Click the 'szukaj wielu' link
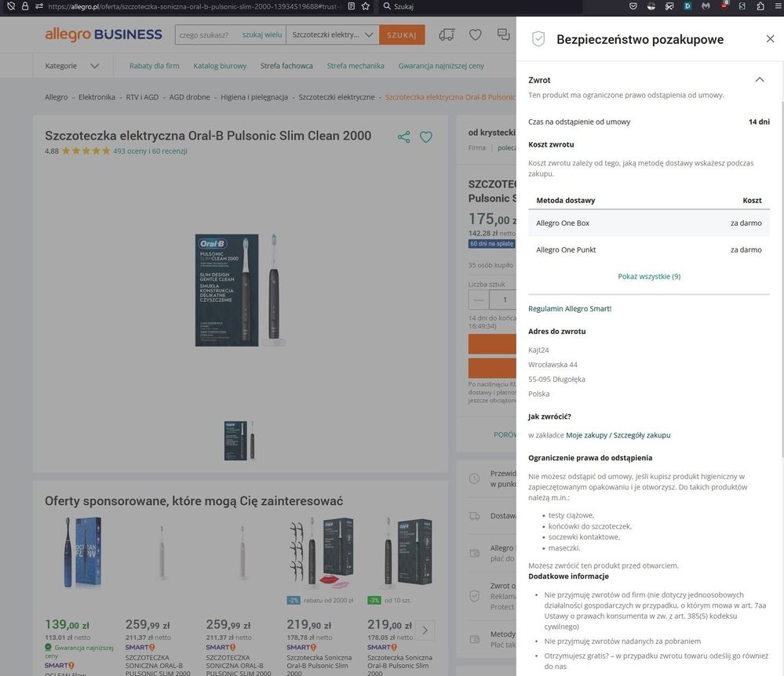The image size is (784, 676). click(262, 35)
